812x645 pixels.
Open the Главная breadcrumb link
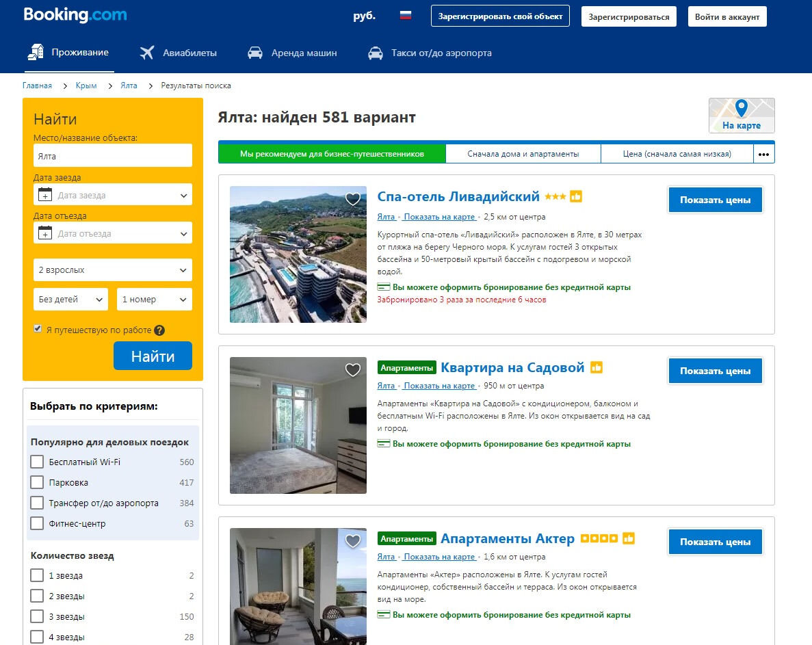[x=37, y=85]
